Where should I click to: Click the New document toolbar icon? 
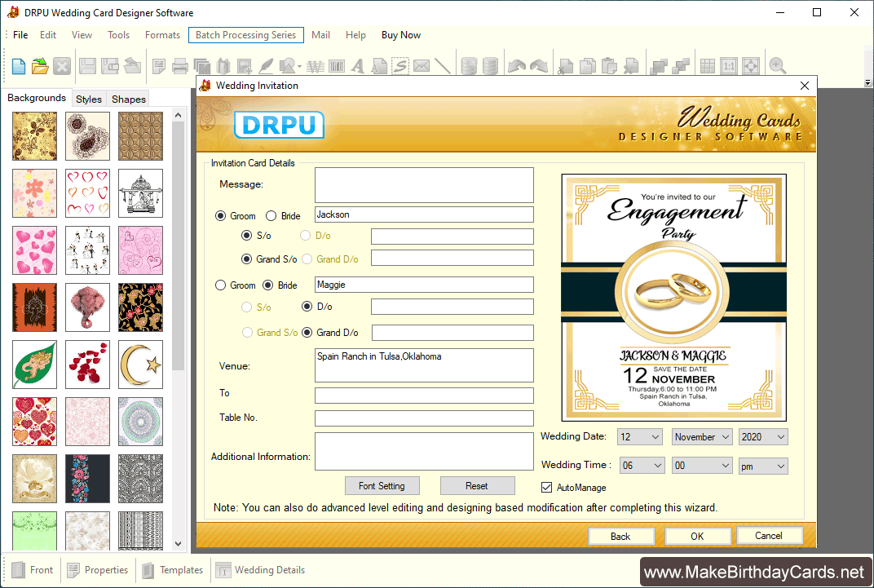[19, 66]
